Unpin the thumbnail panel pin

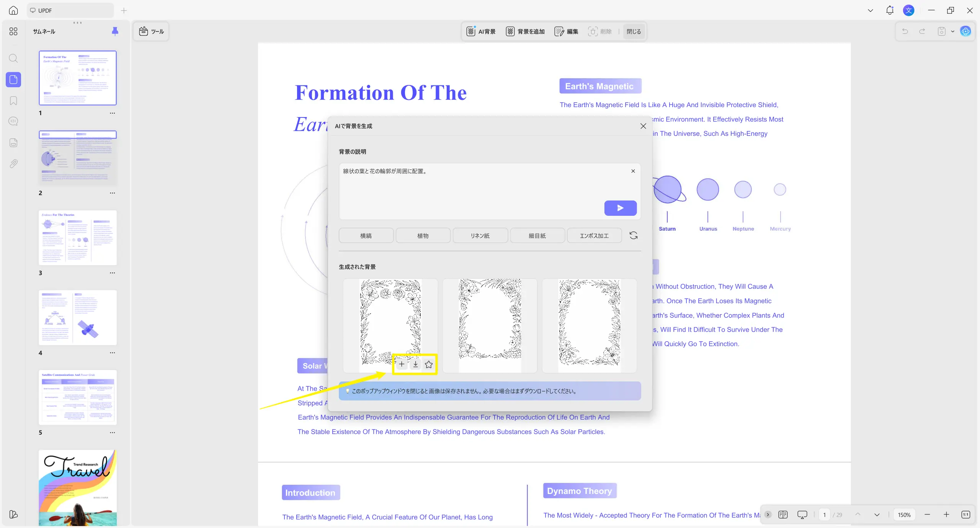tap(115, 31)
